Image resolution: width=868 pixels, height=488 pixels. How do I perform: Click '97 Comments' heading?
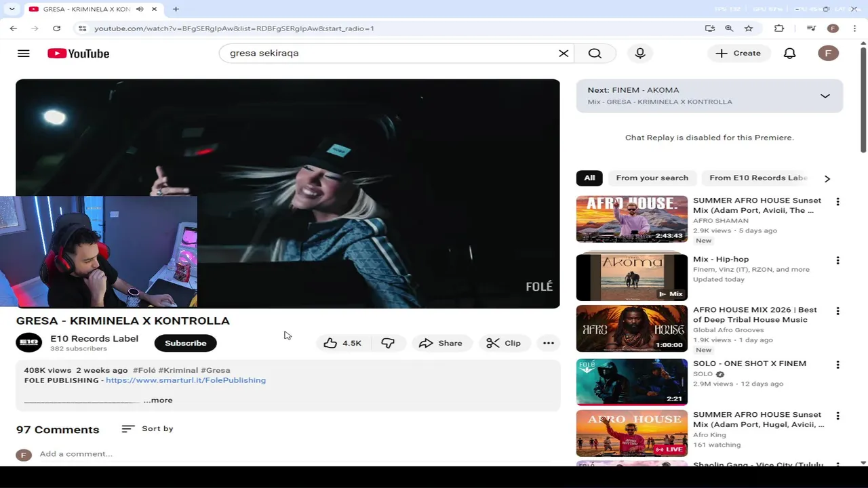click(58, 430)
